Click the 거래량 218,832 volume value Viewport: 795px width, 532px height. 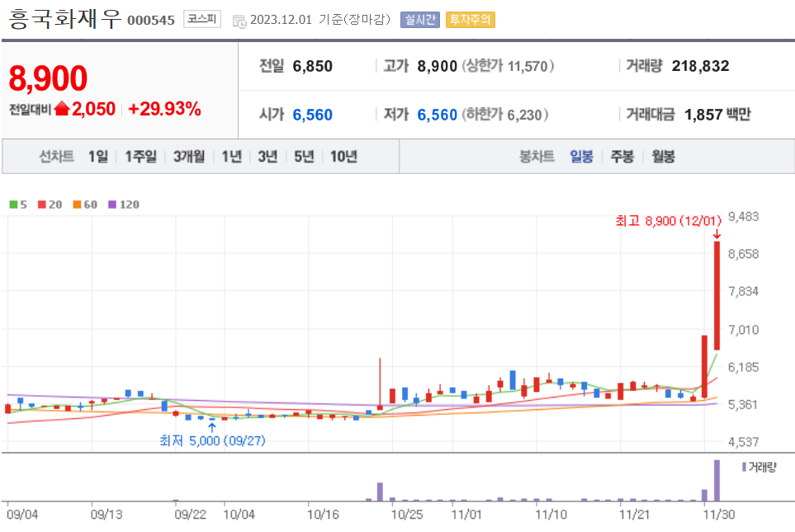700,66
